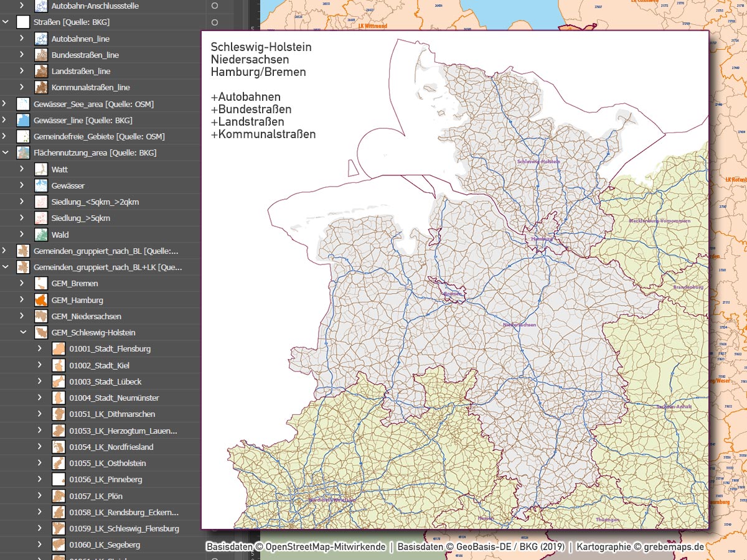Click target circle of Autobahn-Anschlussstelle layer
Viewport: 747px width, 560px height.
215,6
